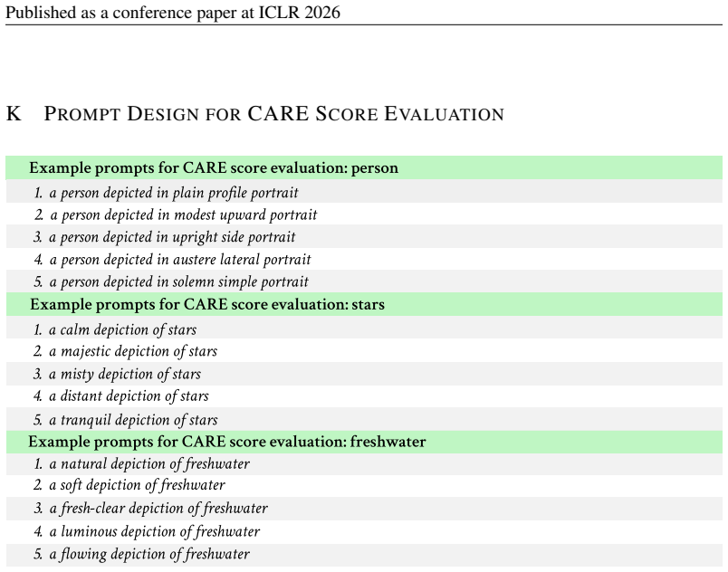Image resolution: width=728 pixels, height=572 pixels.
Task: Select 'a person depicted in upright side portrait'
Action: coord(172,237)
